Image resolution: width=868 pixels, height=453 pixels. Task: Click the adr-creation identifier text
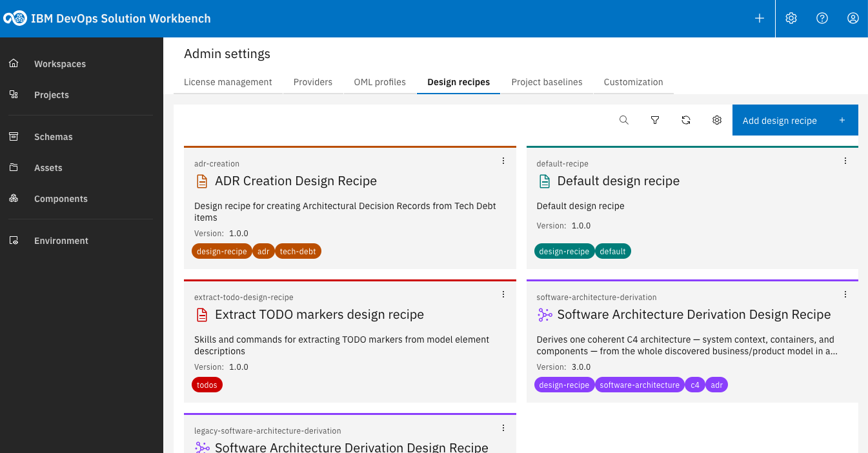[x=217, y=164]
